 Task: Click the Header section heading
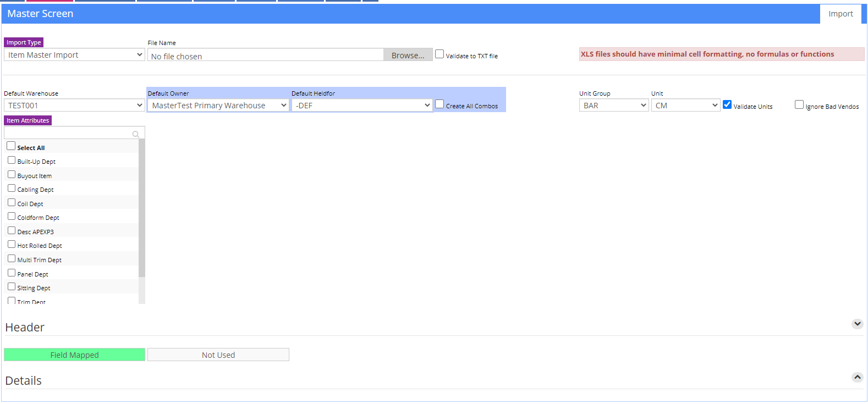click(x=25, y=327)
